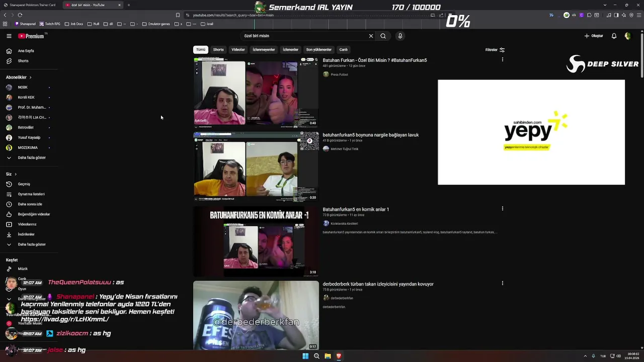
Task: Show hidden system tray icons chevron
Action: [x=586, y=356]
